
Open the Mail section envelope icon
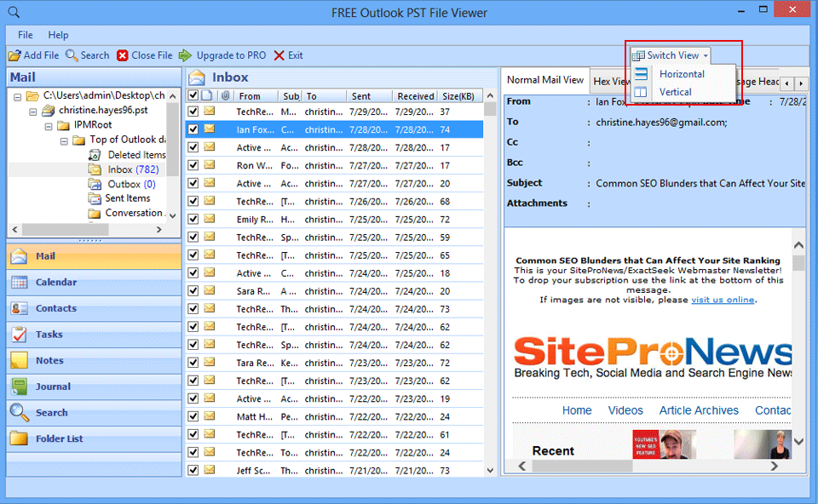pyautogui.click(x=20, y=256)
